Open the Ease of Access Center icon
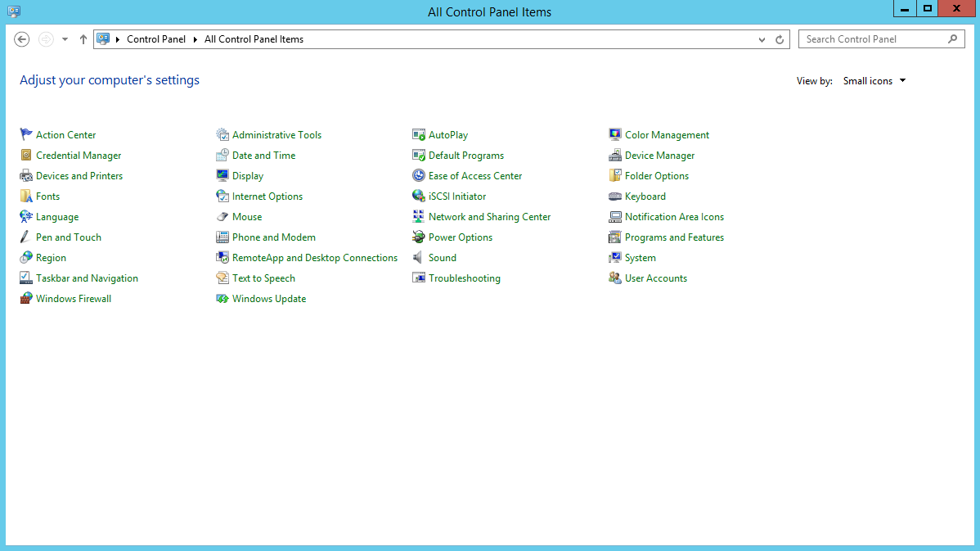Viewport: 980px width, 551px height. tap(418, 176)
